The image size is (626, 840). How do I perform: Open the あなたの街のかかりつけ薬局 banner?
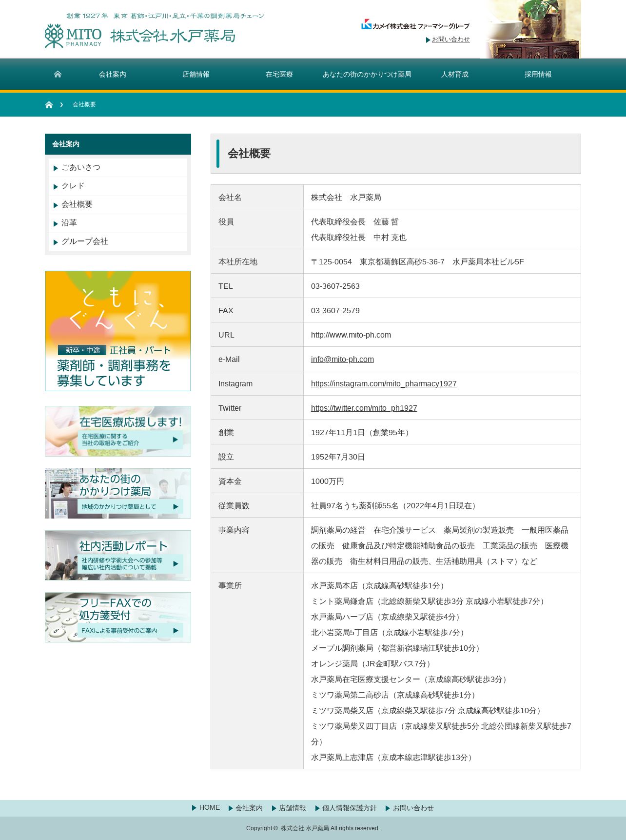click(118, 494)
